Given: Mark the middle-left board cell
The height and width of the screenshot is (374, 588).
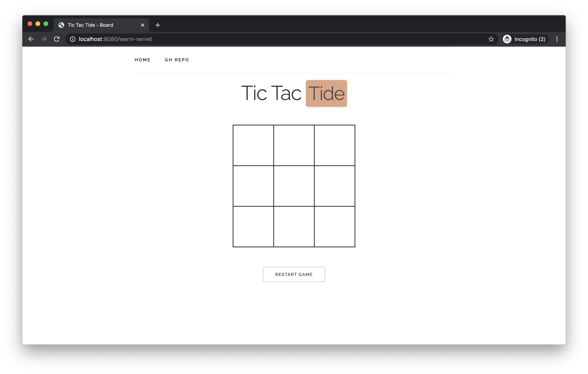Looking at the screenshot, I should [x=253, y=186].
